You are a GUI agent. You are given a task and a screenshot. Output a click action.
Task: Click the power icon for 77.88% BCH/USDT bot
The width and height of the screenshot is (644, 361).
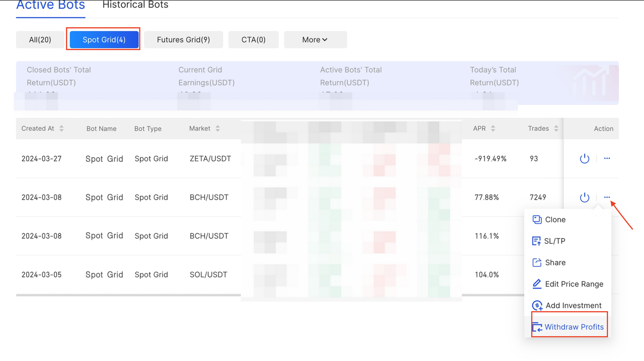coord(584,198)
